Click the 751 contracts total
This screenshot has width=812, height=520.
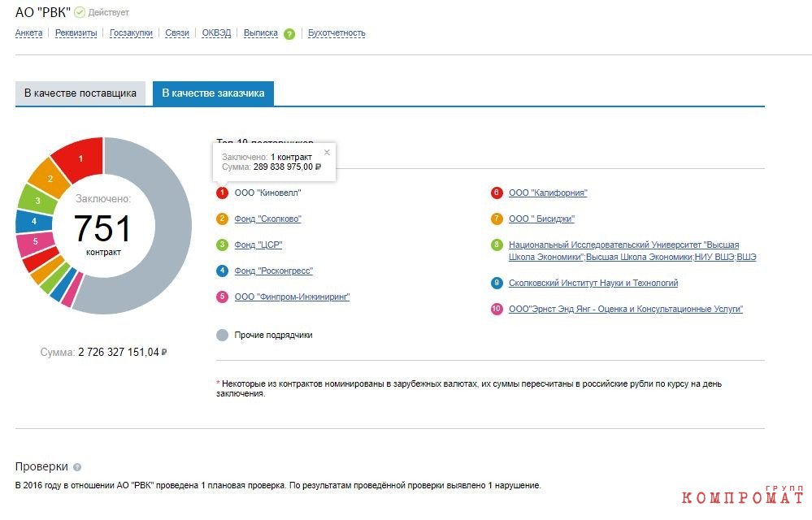tap(102, 228)
